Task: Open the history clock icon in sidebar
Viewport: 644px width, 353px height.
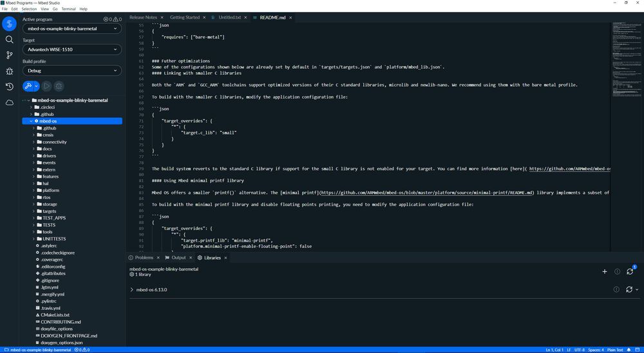Action: [9, 87]
